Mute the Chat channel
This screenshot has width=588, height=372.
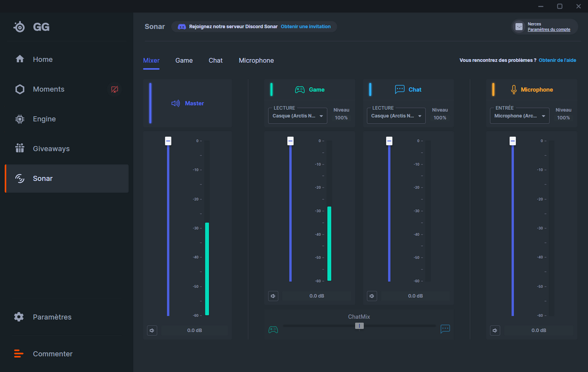pos(372,296)
